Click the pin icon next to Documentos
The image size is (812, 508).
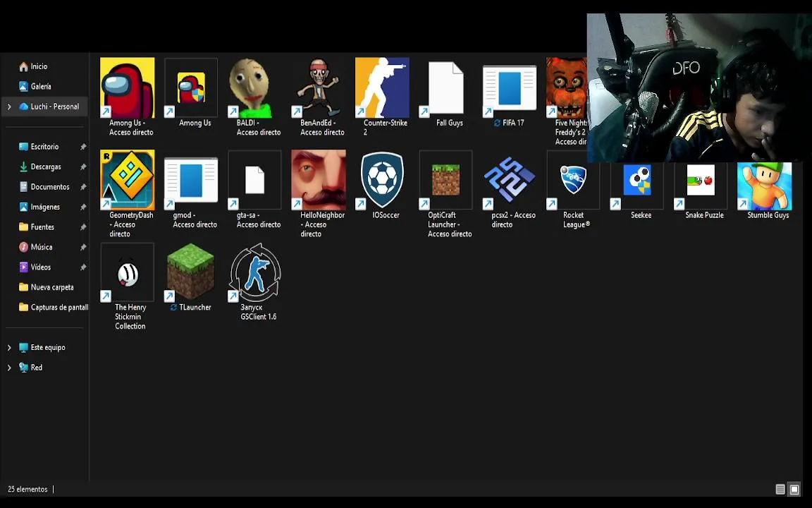click(x=83, y=186)
